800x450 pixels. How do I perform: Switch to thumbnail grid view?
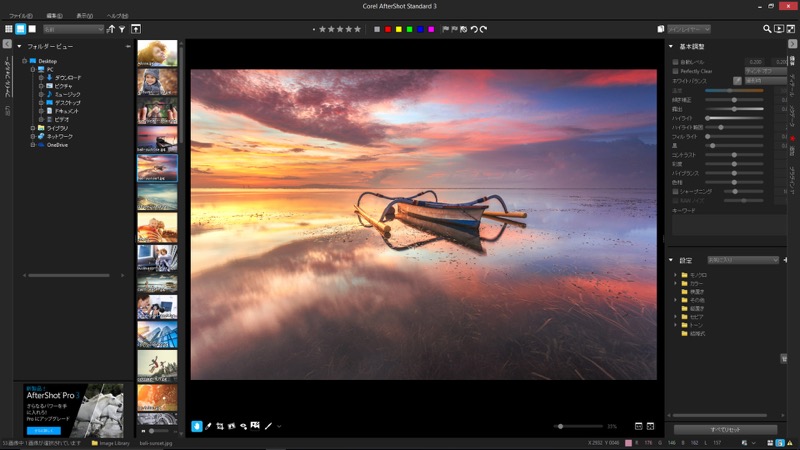(x=9, y=29)
